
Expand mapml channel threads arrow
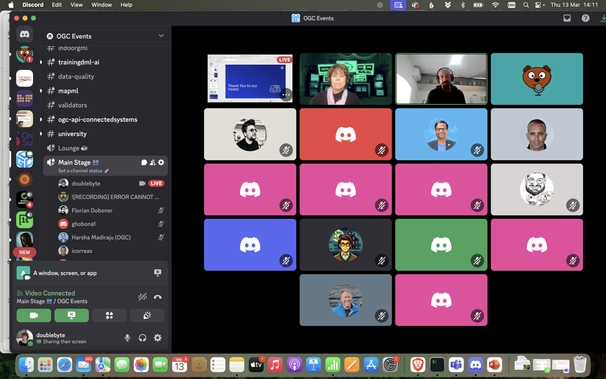point(41,91)
